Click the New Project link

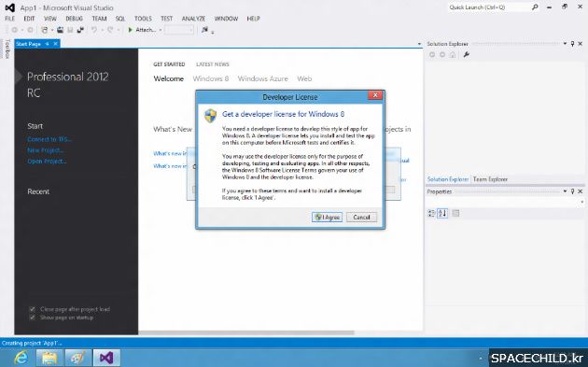(x=46, y=150)
